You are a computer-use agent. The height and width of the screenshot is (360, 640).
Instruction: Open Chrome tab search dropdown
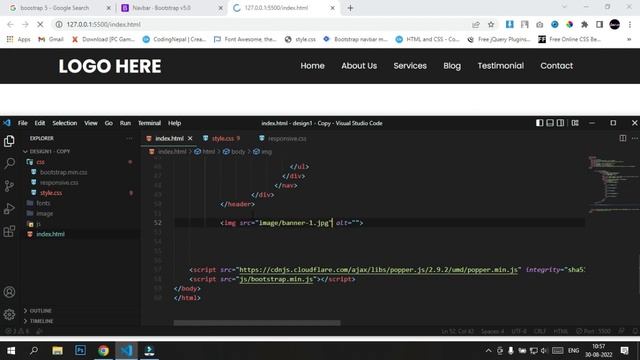coord(564,7)
